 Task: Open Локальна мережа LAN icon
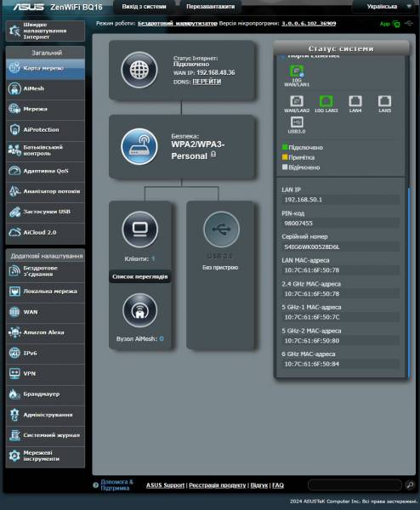click(x=14, y=292)
